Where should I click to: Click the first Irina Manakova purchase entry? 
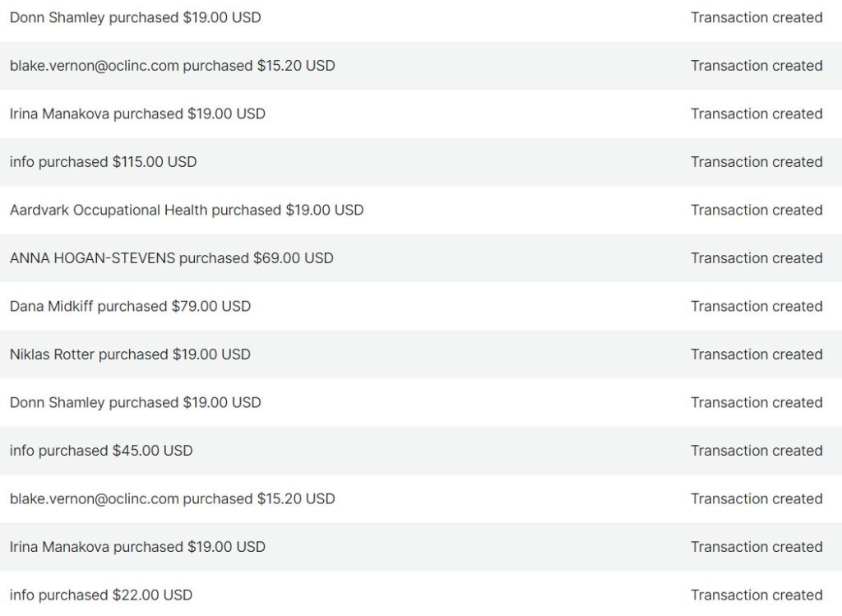137,114
